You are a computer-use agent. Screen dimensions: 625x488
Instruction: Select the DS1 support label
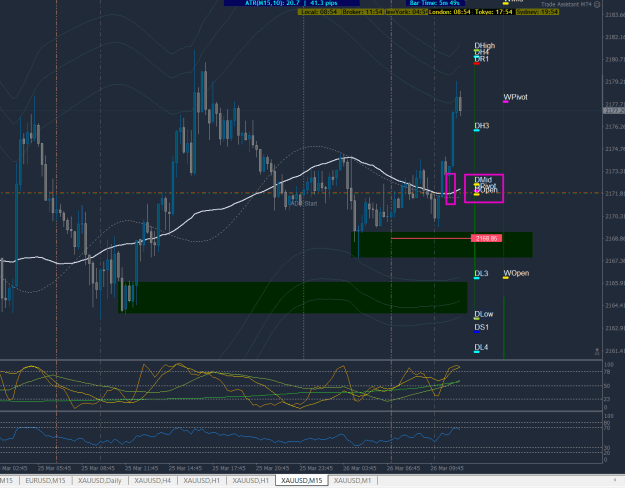tap(482, 327)
